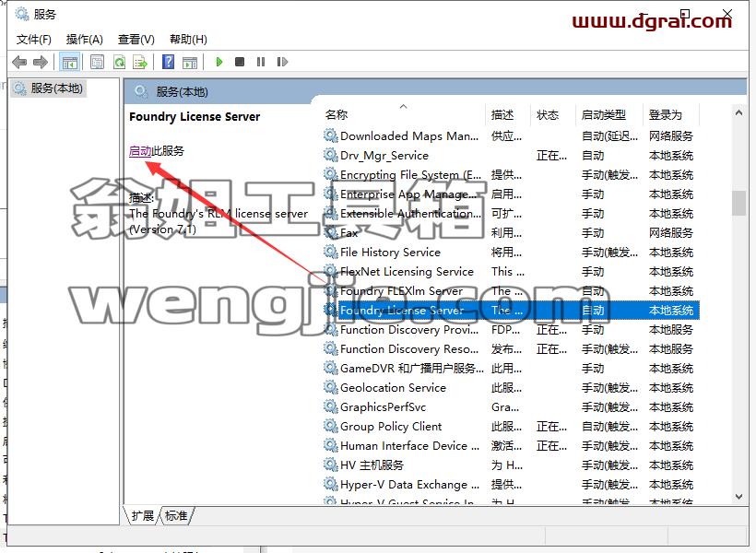Click the Back arrow toolbar icon
This screenshot has height=553, width=756.
19,62
